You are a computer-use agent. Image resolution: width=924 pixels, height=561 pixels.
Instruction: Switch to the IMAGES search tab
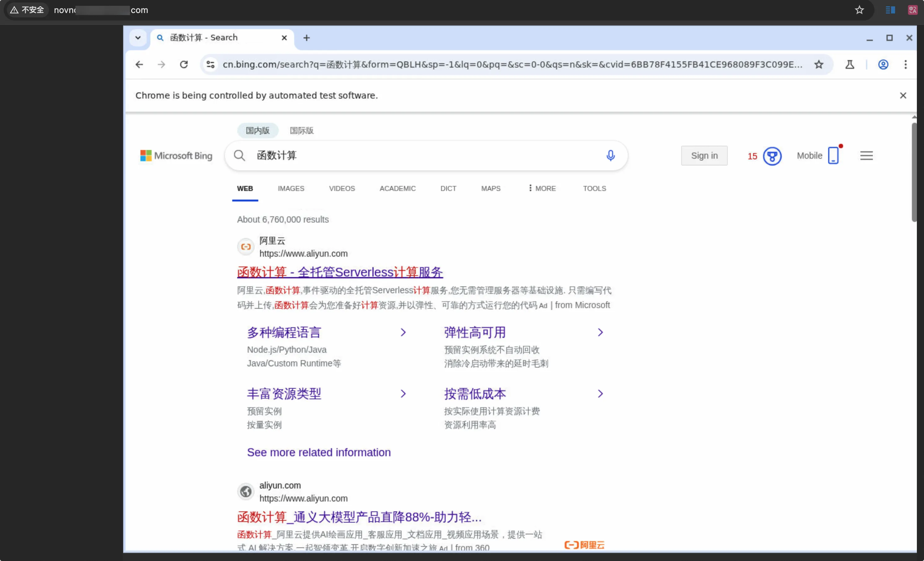(291, 188)
